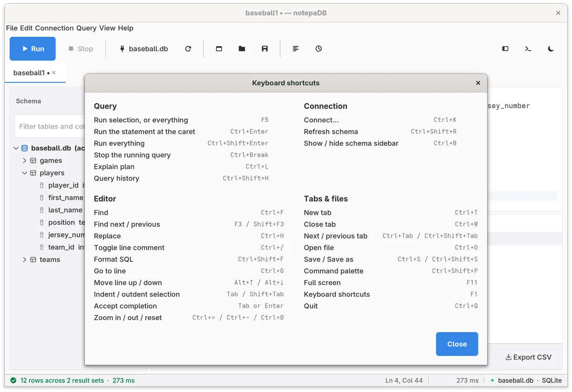The height and width of the screenshot is (392, 572).
Task: Click the column icon beside team_id
Action: click(x=42, y=247)
